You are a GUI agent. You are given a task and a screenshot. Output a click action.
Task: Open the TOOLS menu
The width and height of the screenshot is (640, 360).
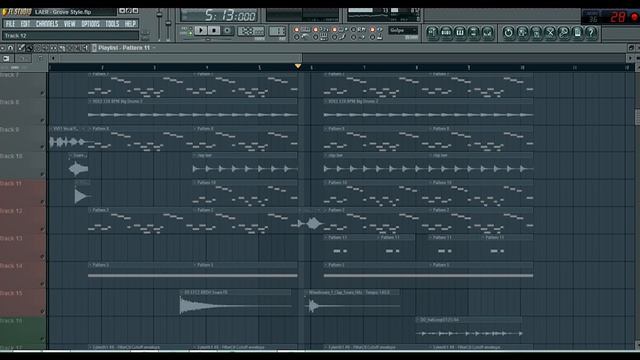click(112, 24)
